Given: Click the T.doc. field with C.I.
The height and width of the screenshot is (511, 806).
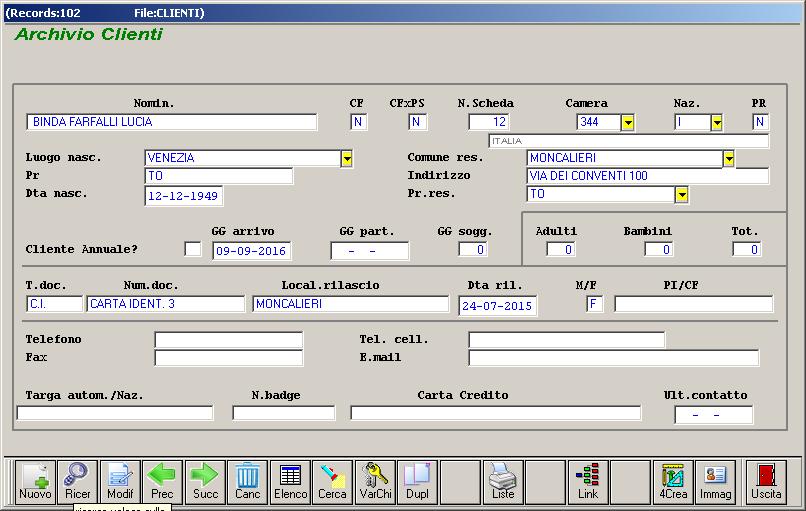Looking at the screenshot, I should pos(54,304).
